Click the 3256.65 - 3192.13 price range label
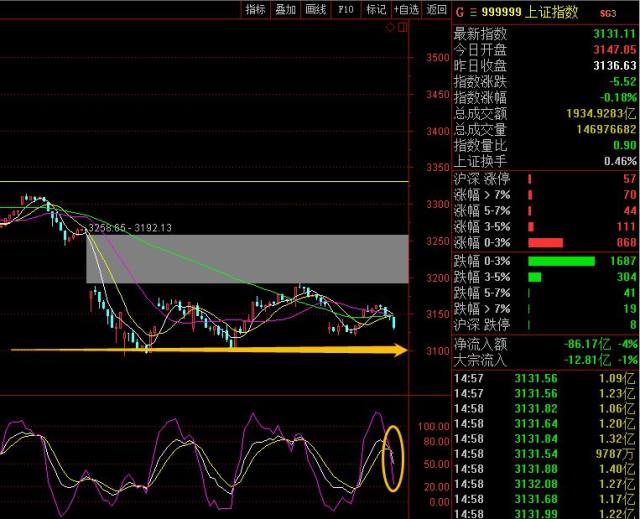The image size is (640, 519). tap(130, 228)
